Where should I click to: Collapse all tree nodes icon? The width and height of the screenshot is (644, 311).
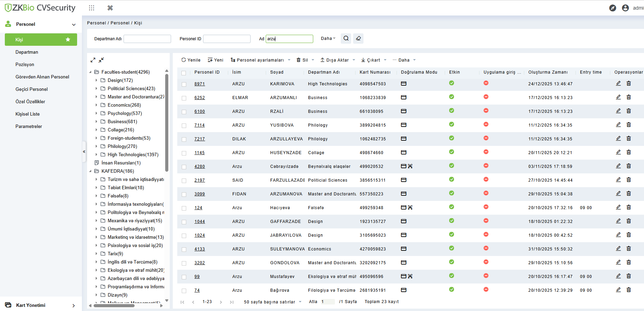(x=101, y=60)
